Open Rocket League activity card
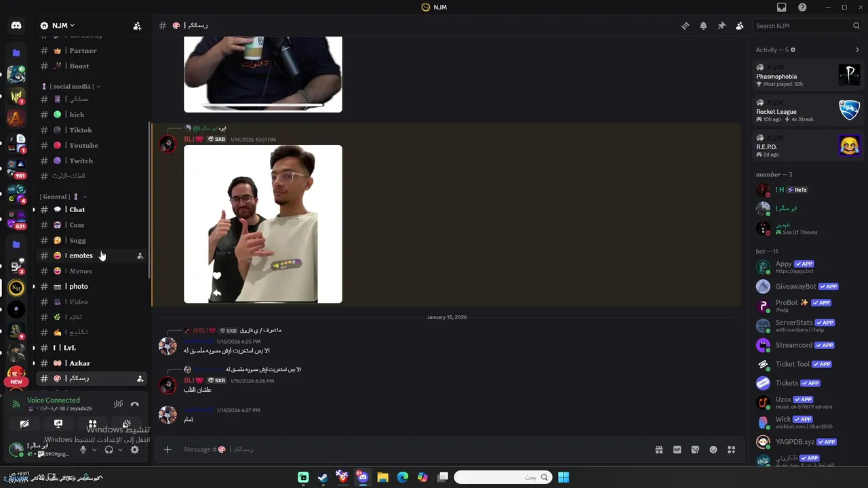The height and width of the screenshot is (488, 868). (x=808, y=110)
